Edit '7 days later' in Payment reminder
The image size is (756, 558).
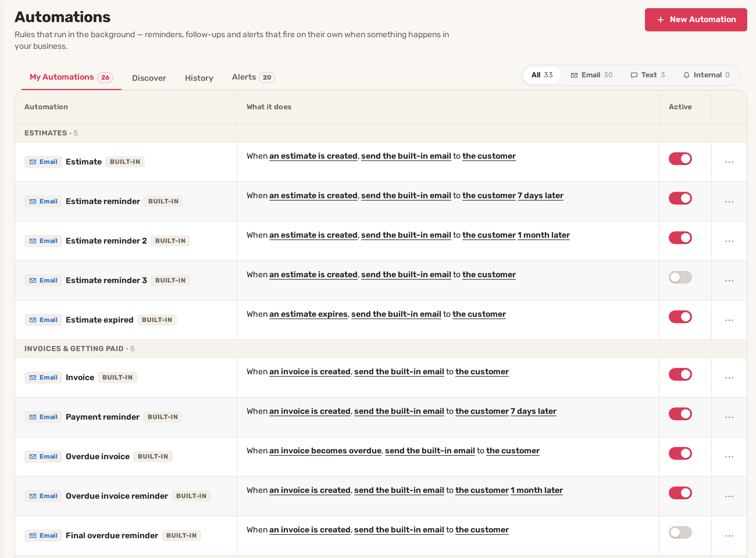tap(533, 411)
